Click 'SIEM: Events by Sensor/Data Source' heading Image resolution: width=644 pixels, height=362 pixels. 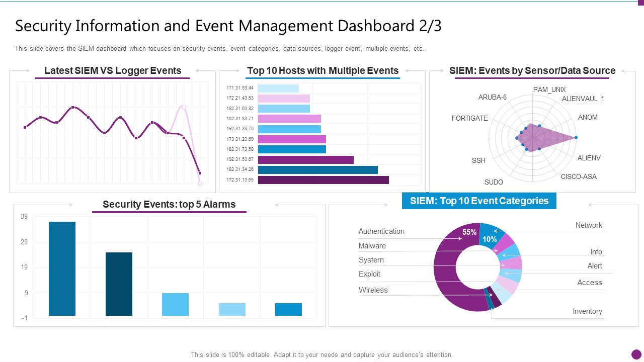tap(532, 70)
